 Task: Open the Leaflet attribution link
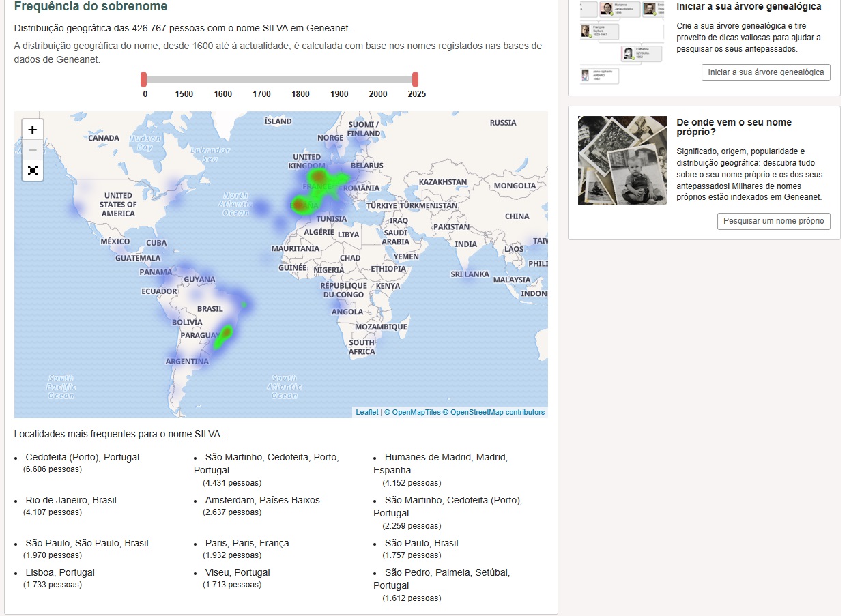coord(366,412)
